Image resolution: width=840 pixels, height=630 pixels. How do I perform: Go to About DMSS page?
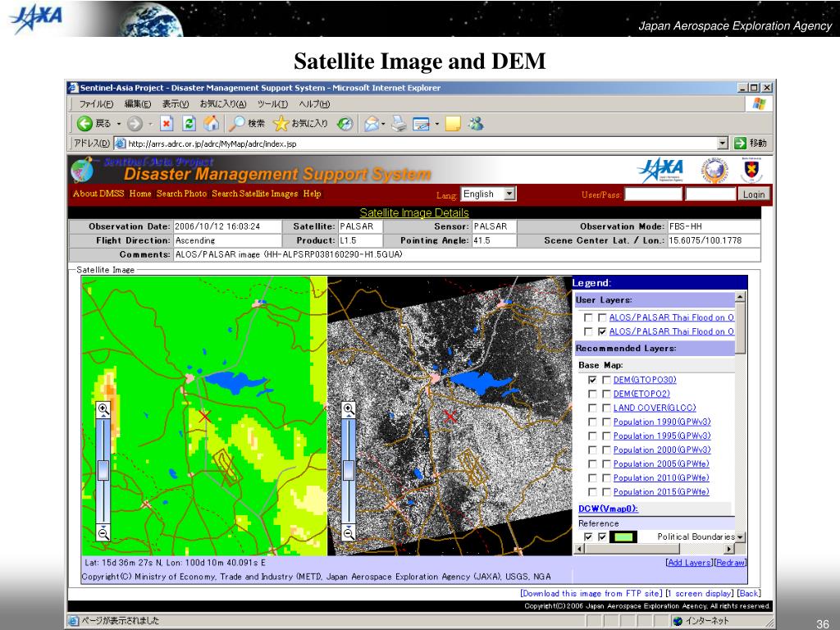[98, 194]
